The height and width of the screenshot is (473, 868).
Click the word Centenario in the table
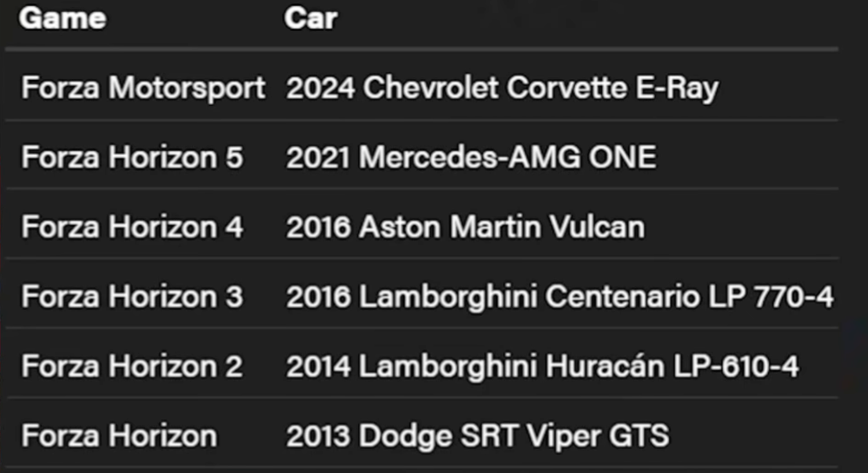click(x=624, y=296)
